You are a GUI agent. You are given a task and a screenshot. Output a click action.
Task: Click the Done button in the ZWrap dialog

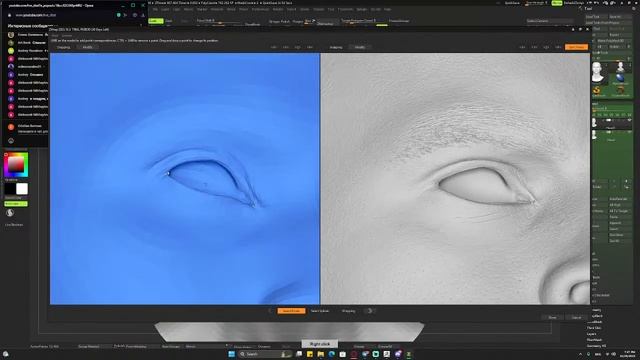(x=552, y=318)
